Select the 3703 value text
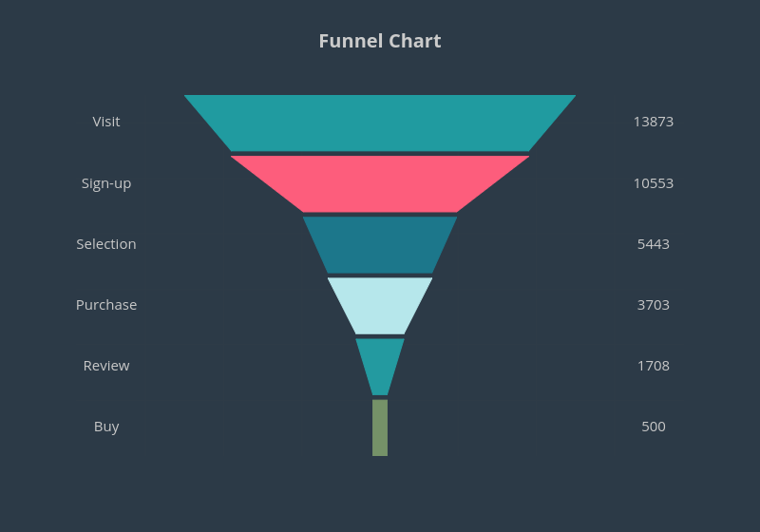Screen dimensions: 760x532 pyautogui.click(x=654, y=305)
